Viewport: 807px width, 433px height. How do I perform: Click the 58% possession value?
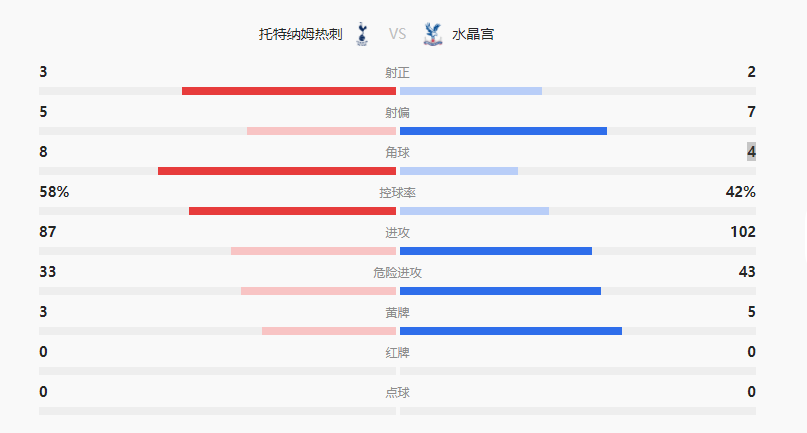[x=54, y=192]
